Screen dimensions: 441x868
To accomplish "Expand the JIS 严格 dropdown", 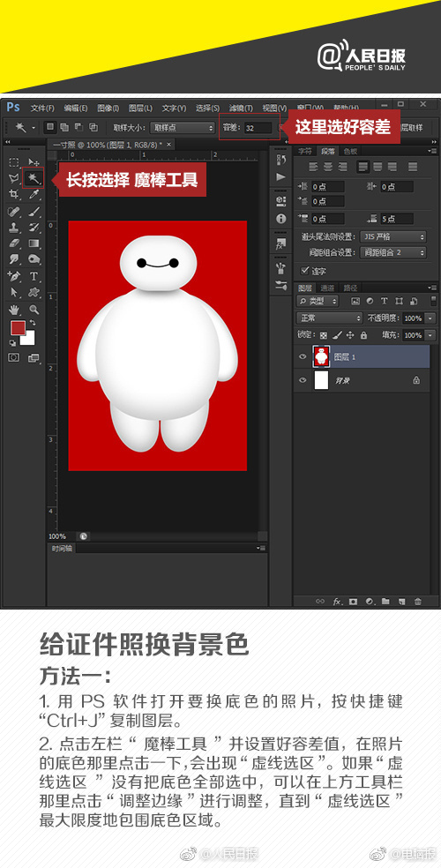I will pos(392,236).
